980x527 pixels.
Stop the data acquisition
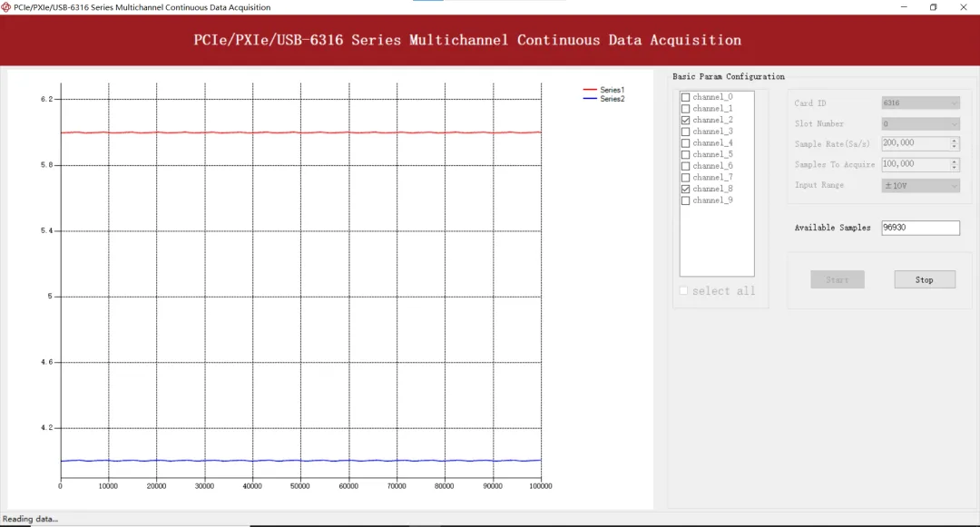point(925,279)
